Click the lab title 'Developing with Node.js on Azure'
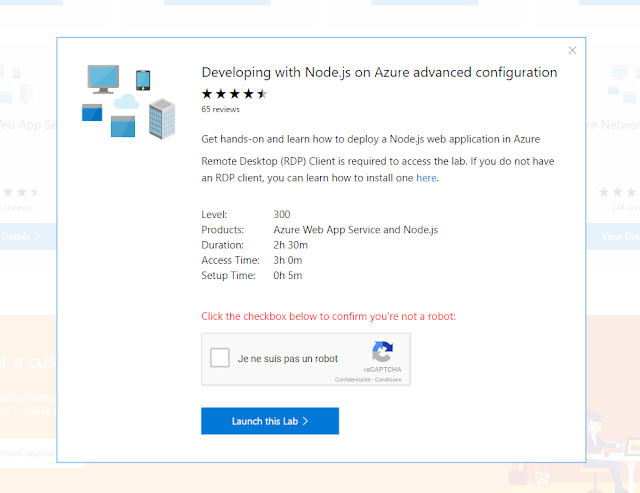Viewport: 640px width, 493px height. point(379,72)
